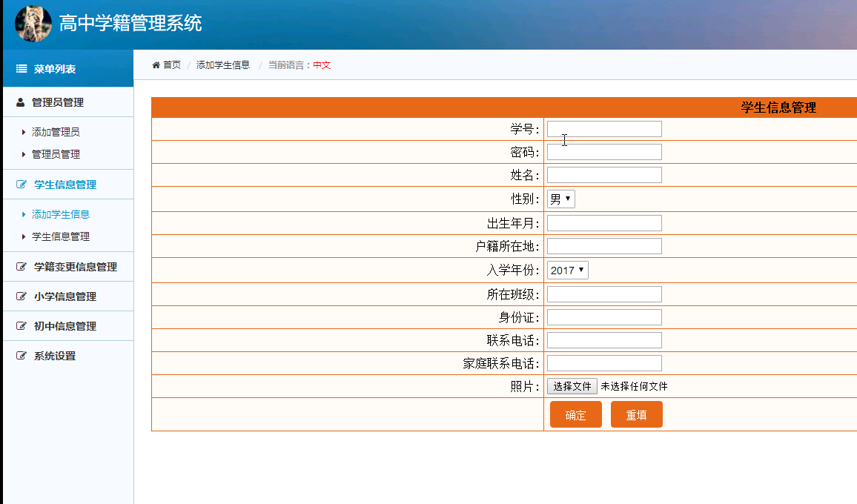Click the 中文 language link
The height and width of the screenshot is (504, 857).
coord(322,65)
